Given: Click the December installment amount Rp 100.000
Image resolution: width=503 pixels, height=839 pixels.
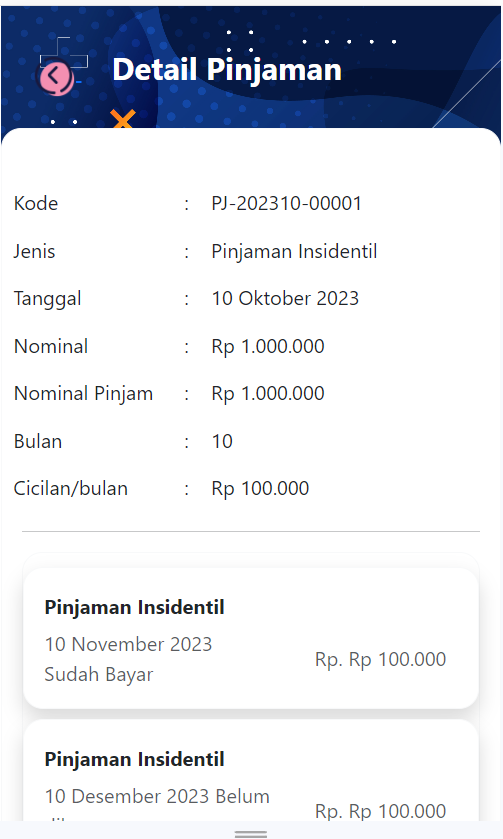Looking at the screenshot, I should tap(380, 811).
